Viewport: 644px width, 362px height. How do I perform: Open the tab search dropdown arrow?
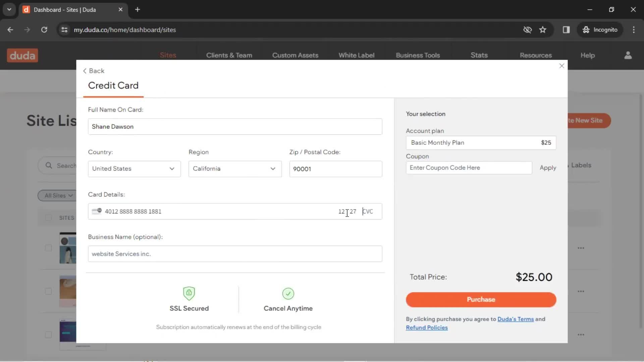tap(9, 9)
